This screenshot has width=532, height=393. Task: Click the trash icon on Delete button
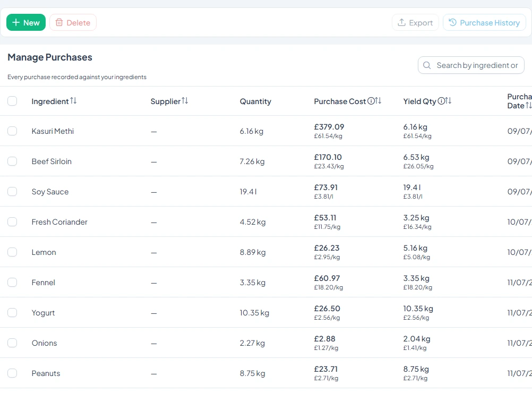pyautogui.click(x=59, y=22)
